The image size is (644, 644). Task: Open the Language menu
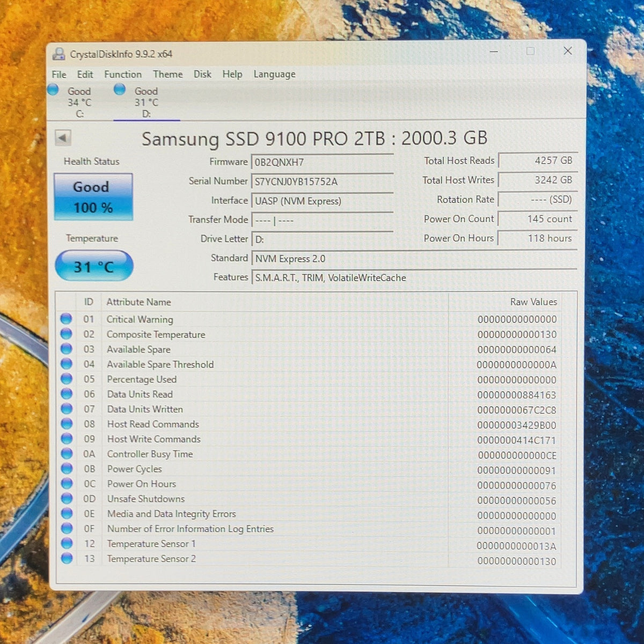tap(274, 74)
